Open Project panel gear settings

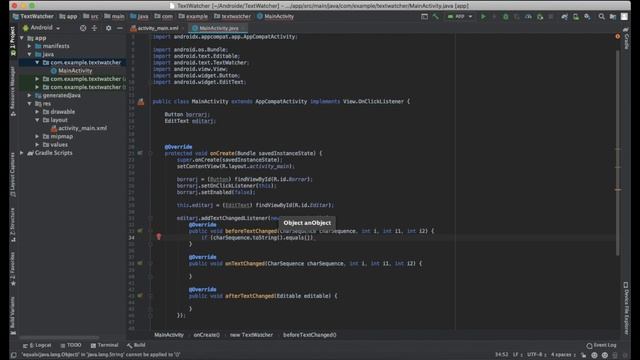pos(108,28)
